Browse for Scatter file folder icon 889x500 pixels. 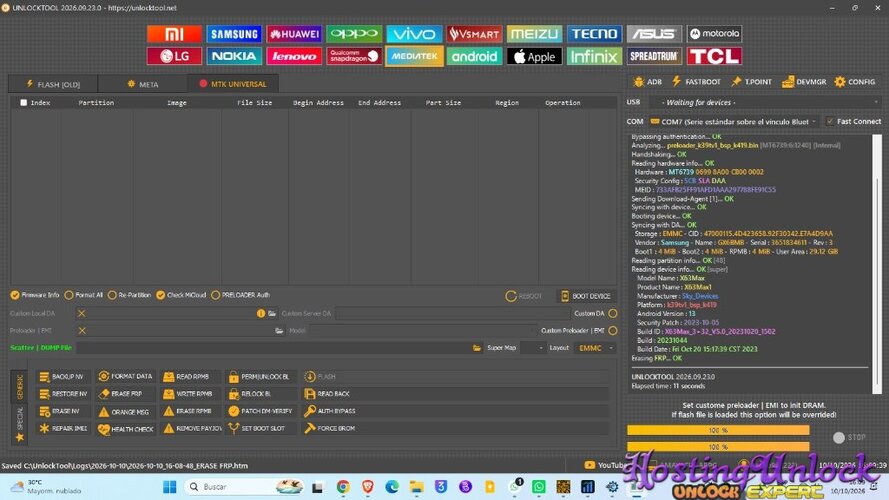point(477,348)
